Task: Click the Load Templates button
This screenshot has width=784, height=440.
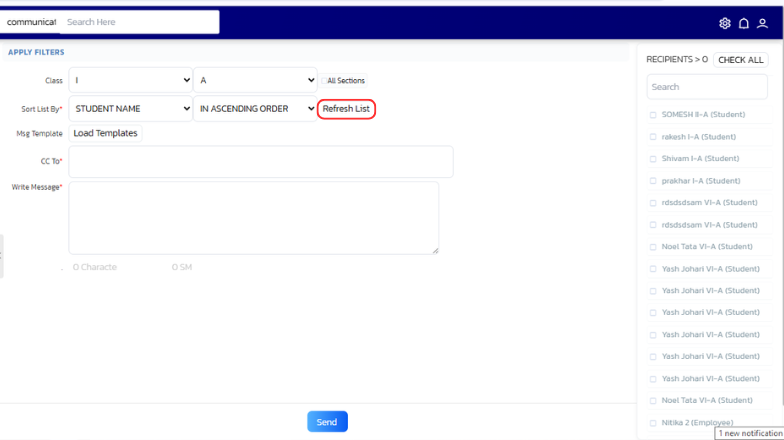Action: point(106,133)
